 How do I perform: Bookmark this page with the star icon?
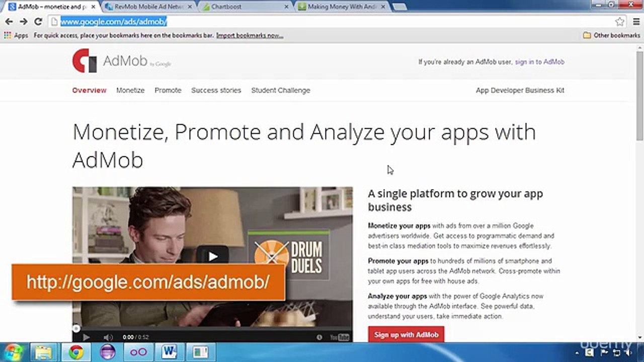click(620, 22)
